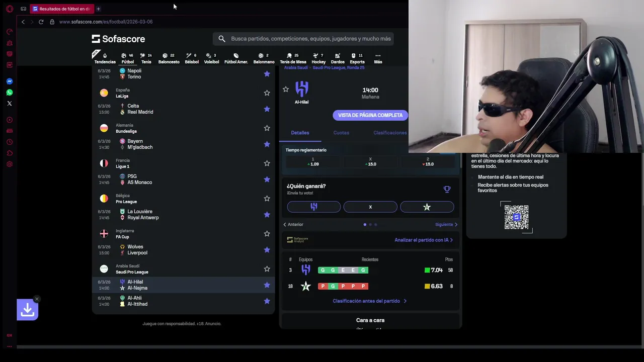
Task: Click the Belgium flag for Pro League
Action: point(104,198)
